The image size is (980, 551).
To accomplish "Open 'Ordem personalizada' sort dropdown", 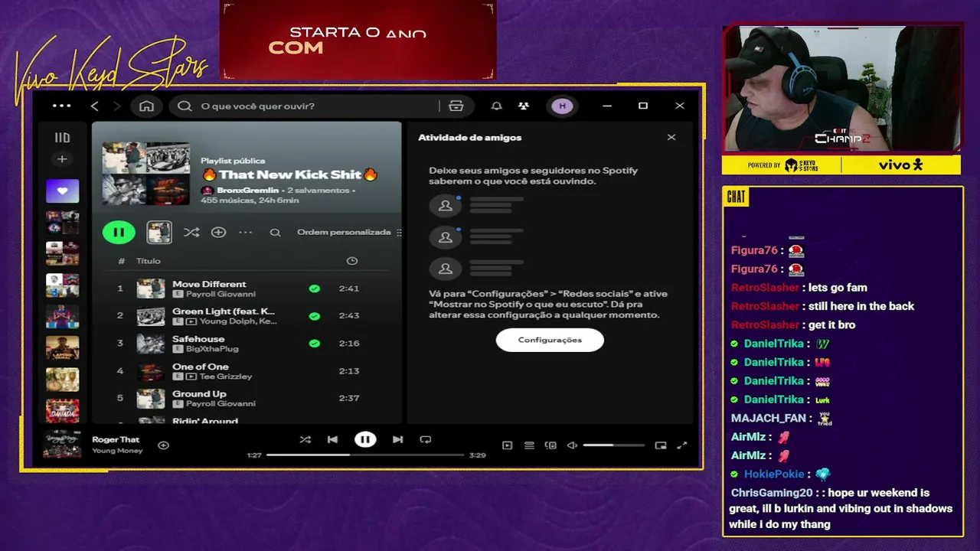I will coord(348,232).
